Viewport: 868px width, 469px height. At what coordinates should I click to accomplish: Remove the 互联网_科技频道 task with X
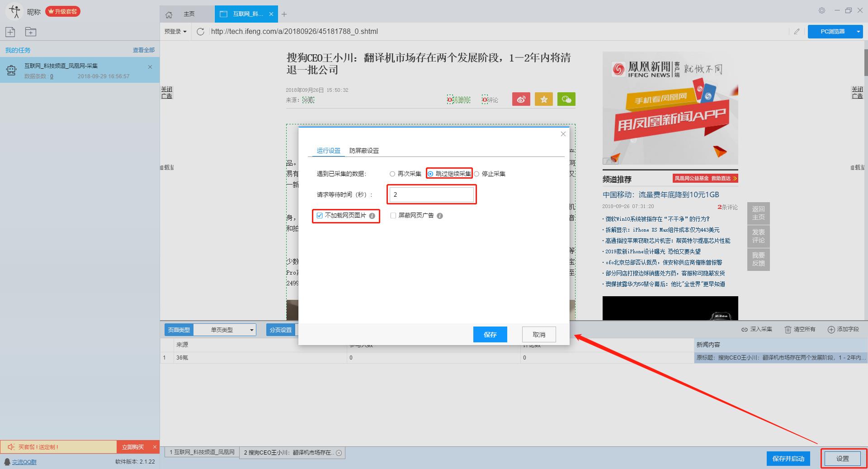(x=150, y=67)
